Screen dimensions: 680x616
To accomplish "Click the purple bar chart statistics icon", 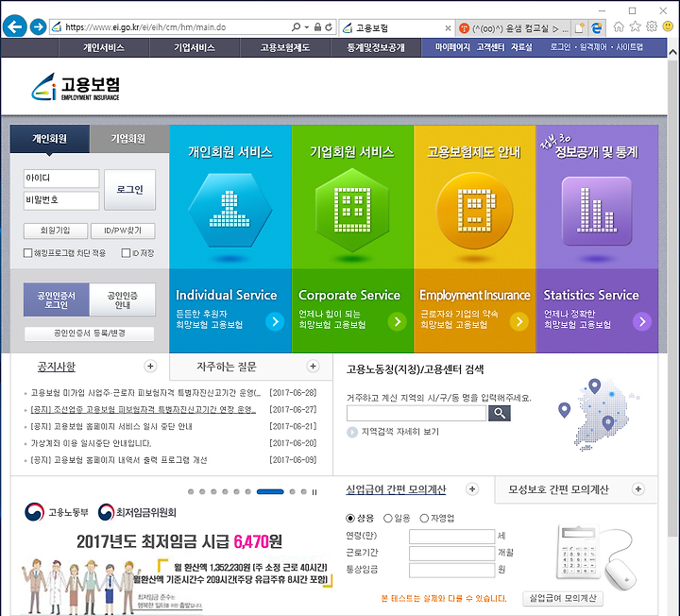I will pyautogui.click(x=597, y=211).
